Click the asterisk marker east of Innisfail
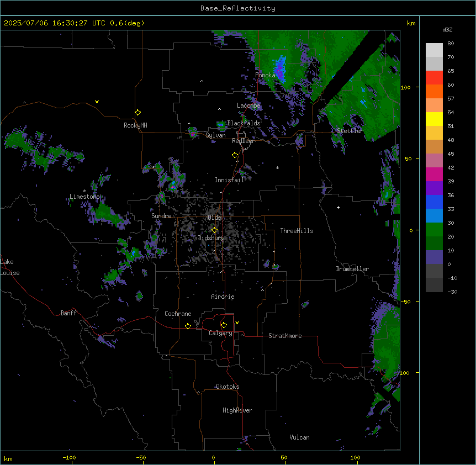 277,167
